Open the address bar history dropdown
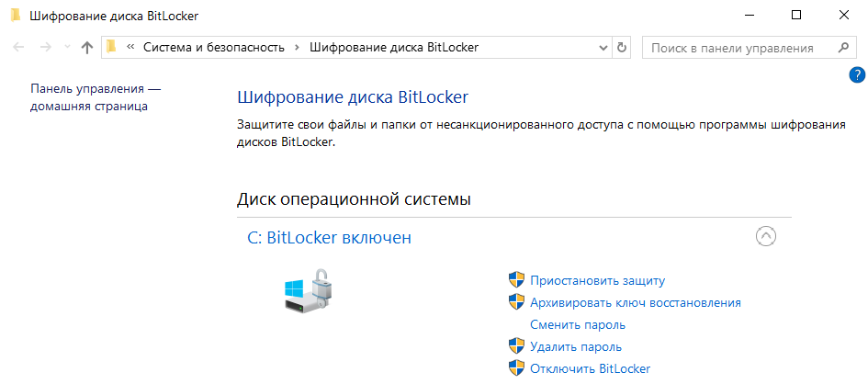The image size is (868, 384). 603,48
